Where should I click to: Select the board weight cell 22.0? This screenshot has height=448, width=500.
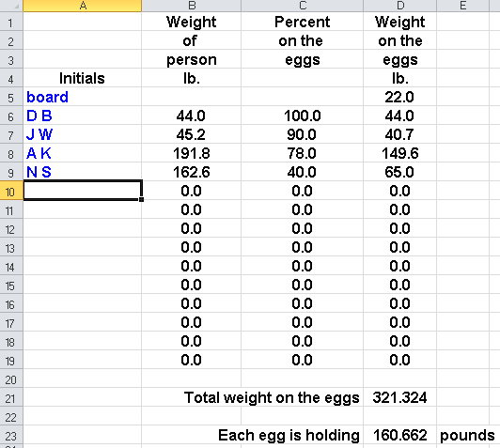pyautogui.click(x=399, y=97)
